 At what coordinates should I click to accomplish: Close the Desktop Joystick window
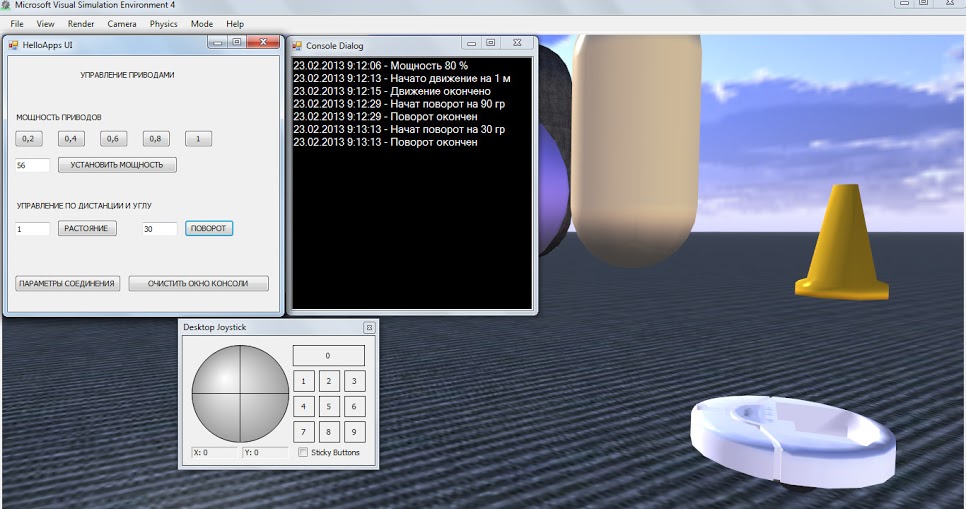[x=369, y=328]
